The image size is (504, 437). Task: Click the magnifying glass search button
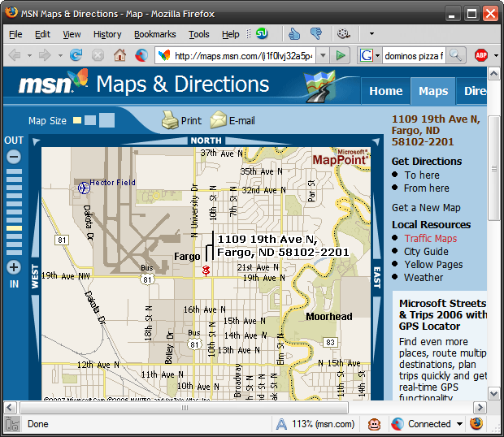pyautogui.click(x=456, y=55)
